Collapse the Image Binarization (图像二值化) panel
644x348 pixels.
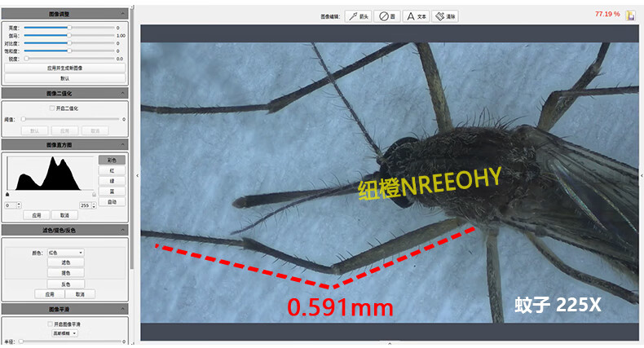click(123, 93)
